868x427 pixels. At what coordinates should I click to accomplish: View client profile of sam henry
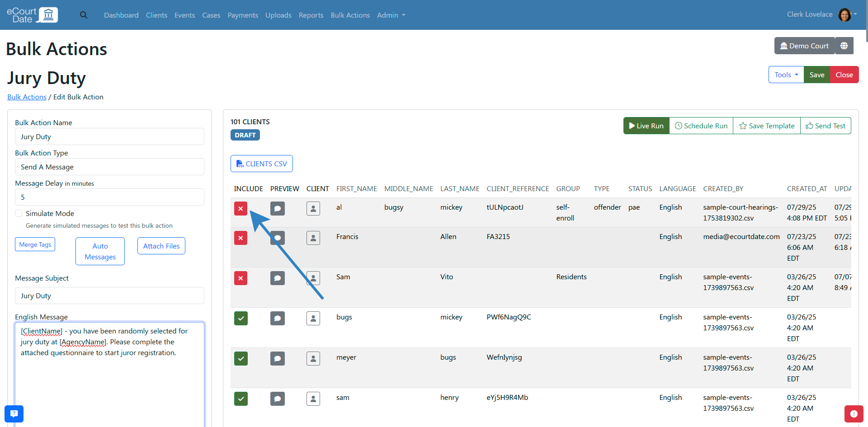click(x=313, y=399)
